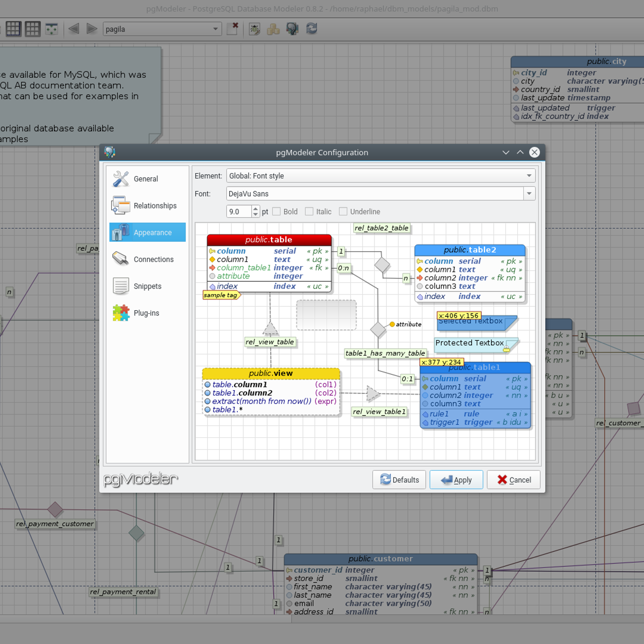Click the Cancel button

pyautogui.click(x=513, y=480)
